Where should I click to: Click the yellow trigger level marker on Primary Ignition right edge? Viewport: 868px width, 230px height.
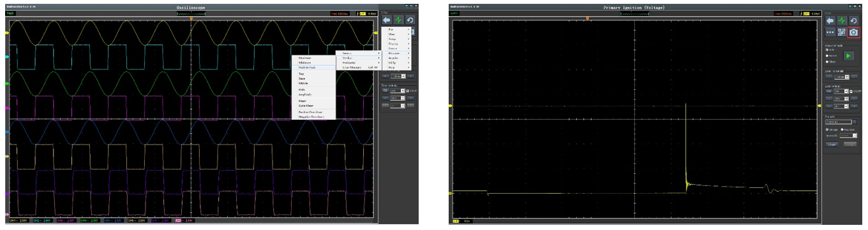click(x=819, y=106)
